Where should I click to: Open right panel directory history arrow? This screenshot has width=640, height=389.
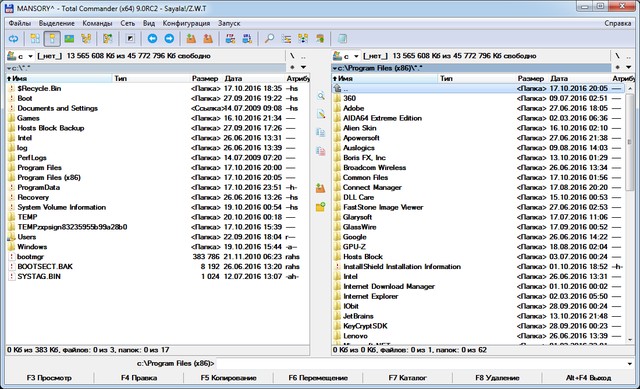tap(629, 67)
